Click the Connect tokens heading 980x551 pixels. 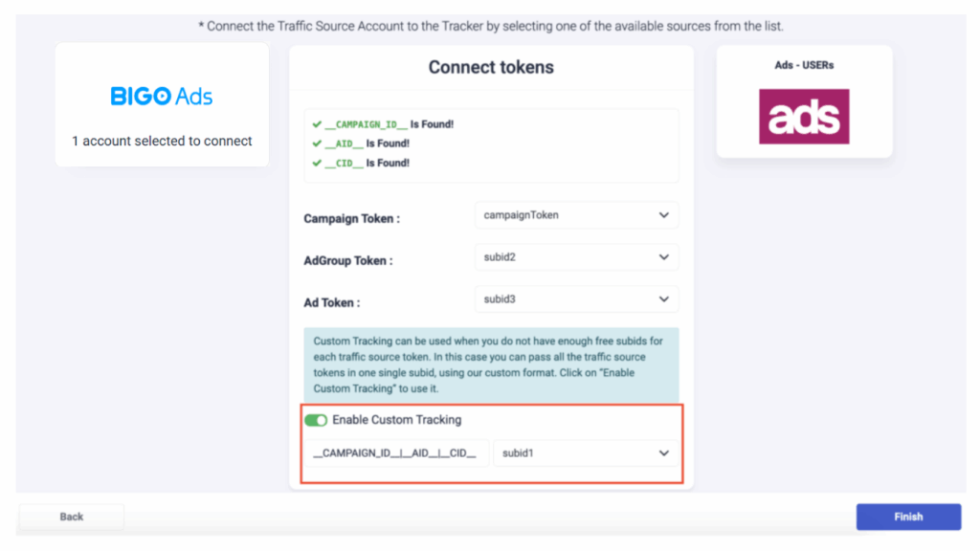(x=491, y=68)
